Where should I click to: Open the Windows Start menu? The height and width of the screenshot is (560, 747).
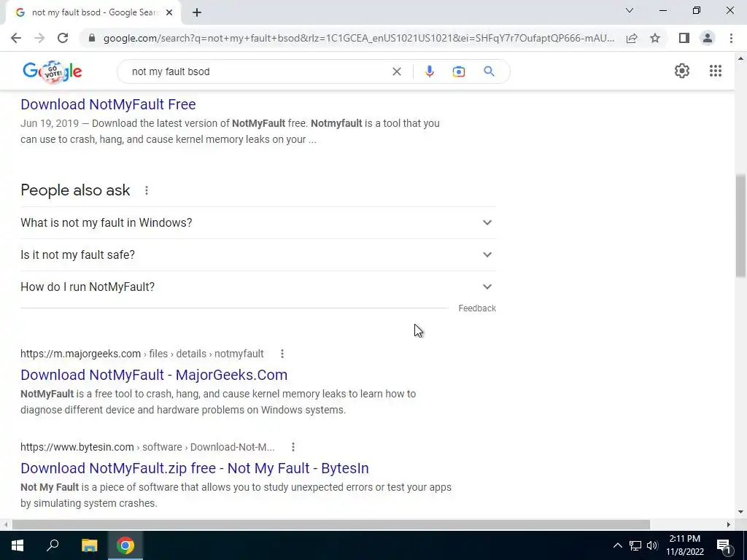[18, 545]
